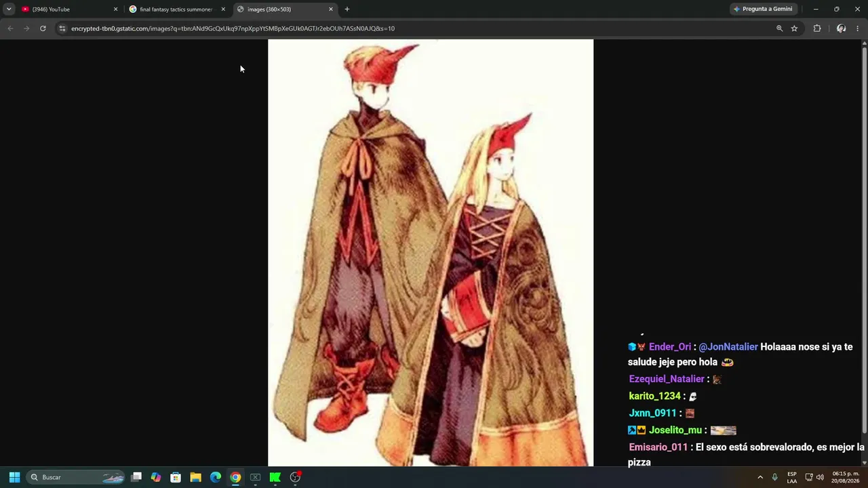Open File Explorer from the taskbar
Screen dimensions: 868x488
click(195, 477)
